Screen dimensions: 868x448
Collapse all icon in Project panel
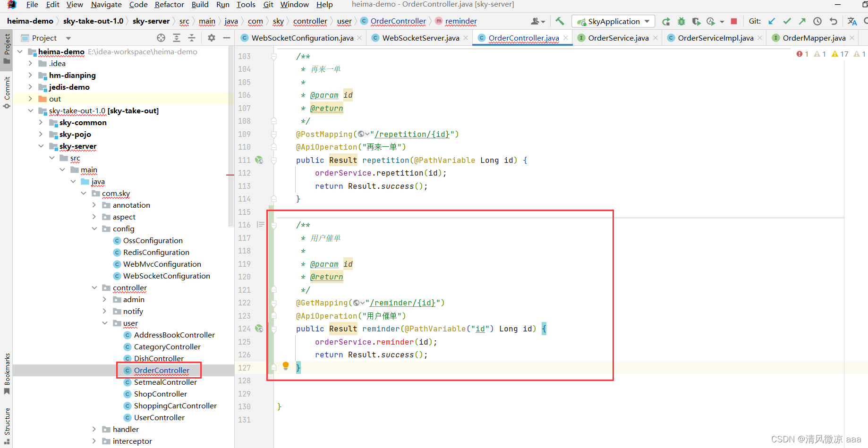192,38
